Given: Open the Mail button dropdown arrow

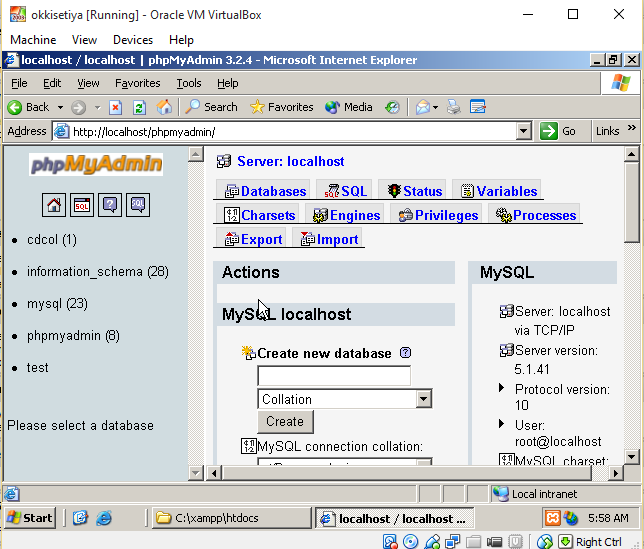Looking at the screenshot, I should (x=435, y=108).
